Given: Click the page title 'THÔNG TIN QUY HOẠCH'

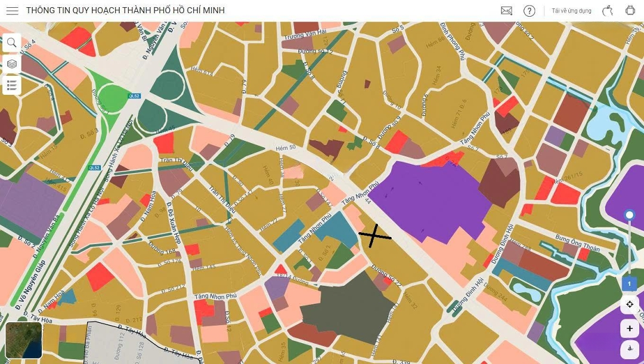Looking at the screenshot, I should coord(125,11).
